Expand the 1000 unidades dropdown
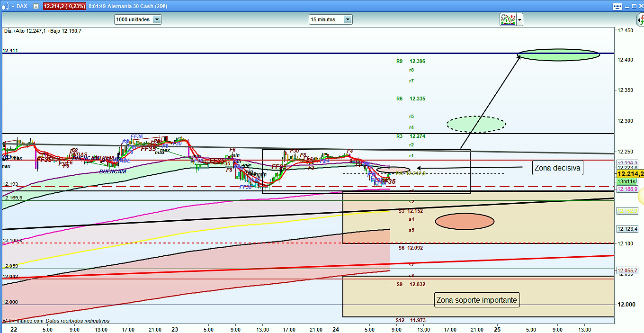644x333 pixels. 157,19
